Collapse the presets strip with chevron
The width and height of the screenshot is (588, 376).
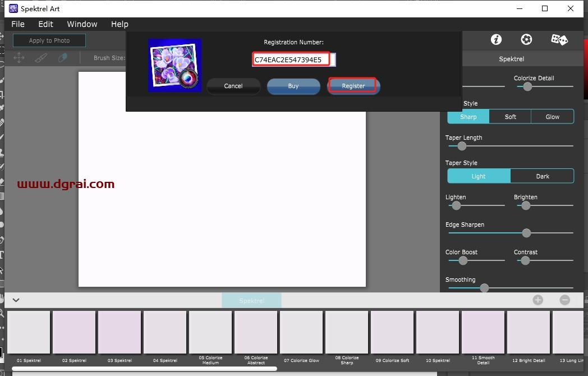click(16, 300)
